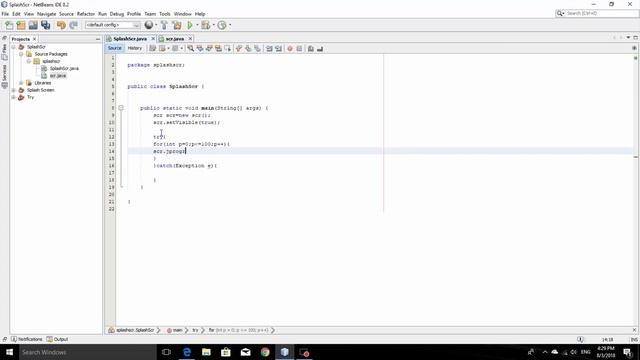
Task: Open the Navigate menu
Action: point(47,14)
